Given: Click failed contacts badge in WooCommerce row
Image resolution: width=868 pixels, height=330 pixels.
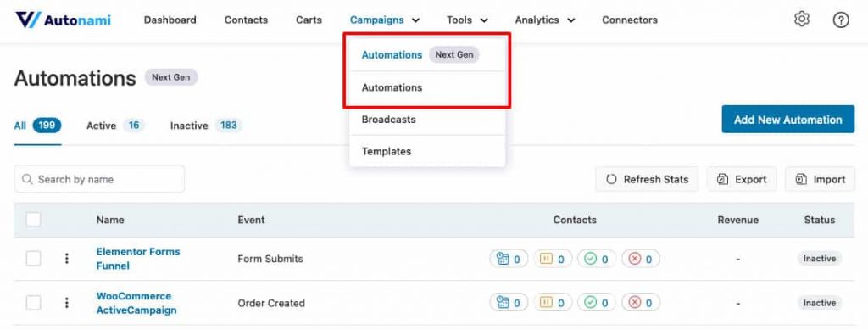Looking at the screenshot, I should point(641,303).
